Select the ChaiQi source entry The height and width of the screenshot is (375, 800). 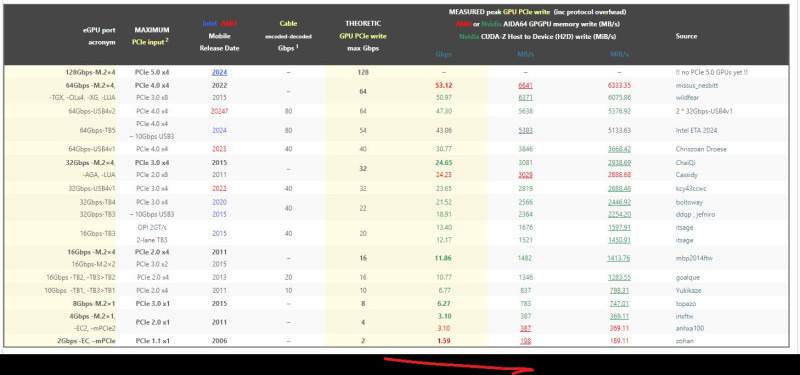(x=685, y=163)
